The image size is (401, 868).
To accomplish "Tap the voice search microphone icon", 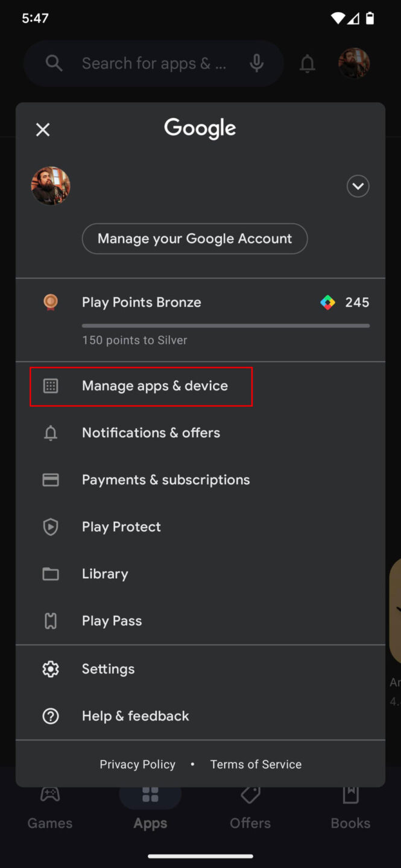I will pyautogui.click(x=257, y=63).
